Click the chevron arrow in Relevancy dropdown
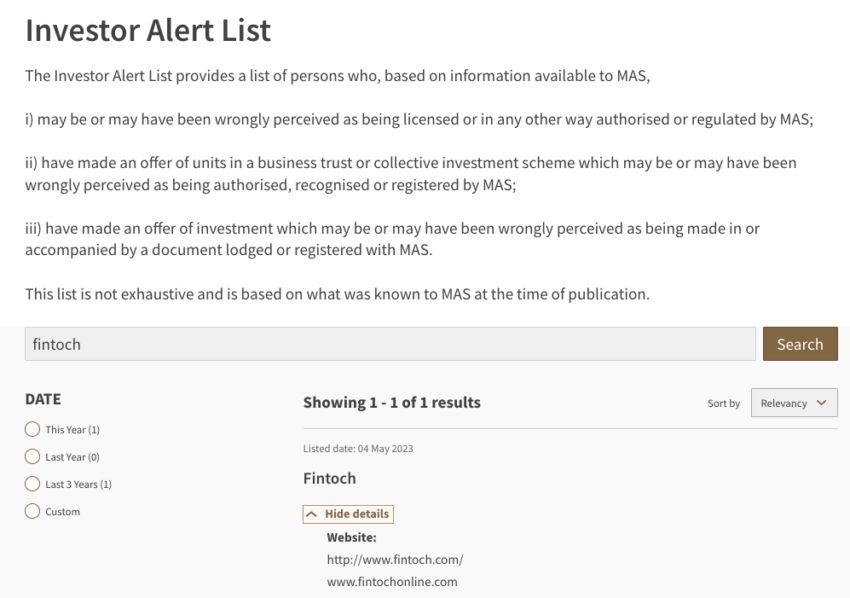The width and height of the screenshot is (850, 598). (x=821, y=403)
